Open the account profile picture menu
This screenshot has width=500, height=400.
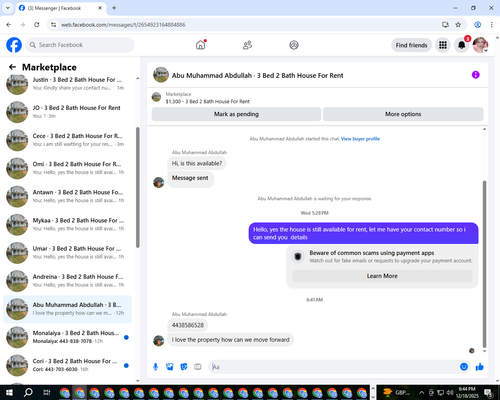click(480, 45)
